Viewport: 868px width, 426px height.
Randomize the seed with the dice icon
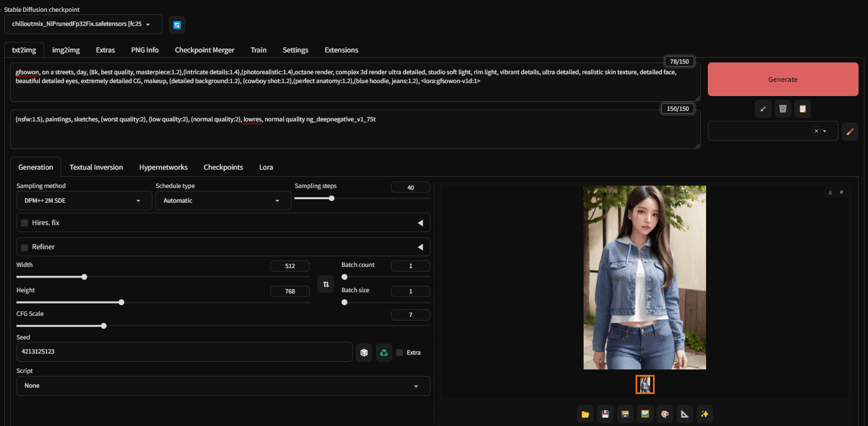tap(364, 352)
